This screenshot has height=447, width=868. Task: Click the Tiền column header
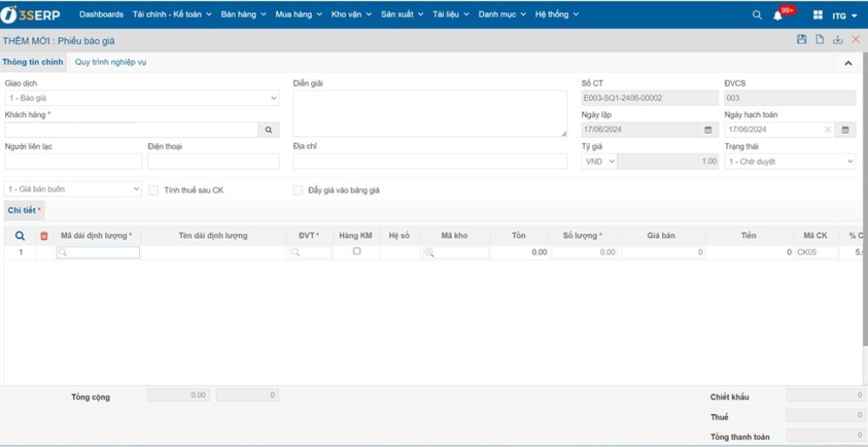point(750,236)
